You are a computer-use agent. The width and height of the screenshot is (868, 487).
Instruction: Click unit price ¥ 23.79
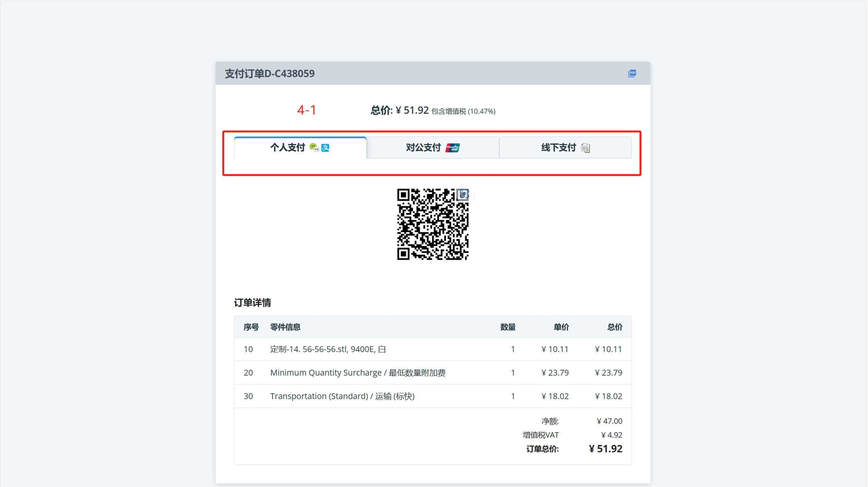[x=555, y=373]
